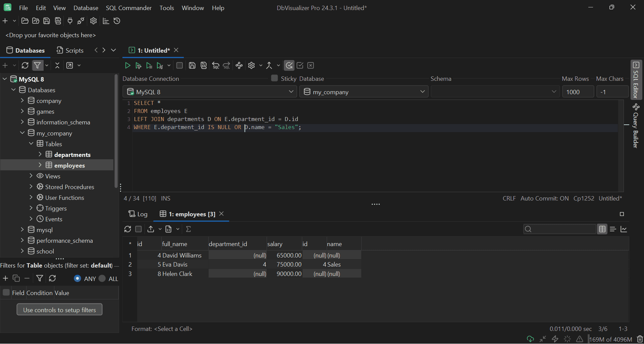Screen dimensions: 644x344
Task: Enable the Sticky Database checkbox
Action: tap(274, 78)
